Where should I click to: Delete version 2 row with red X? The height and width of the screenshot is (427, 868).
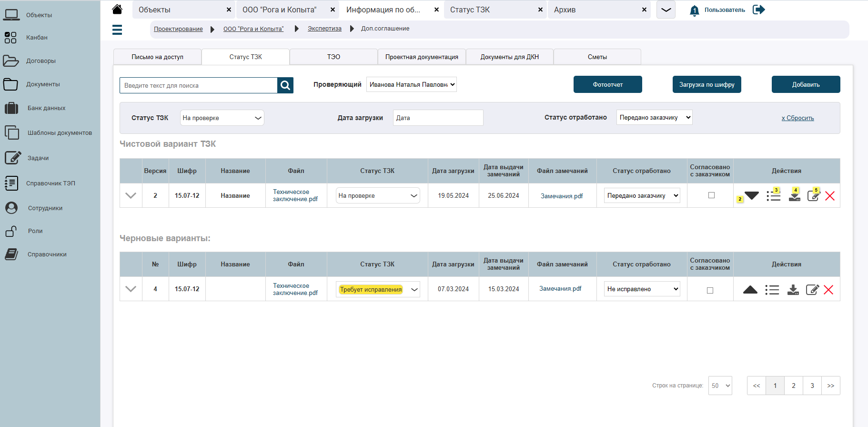[830, 196]
